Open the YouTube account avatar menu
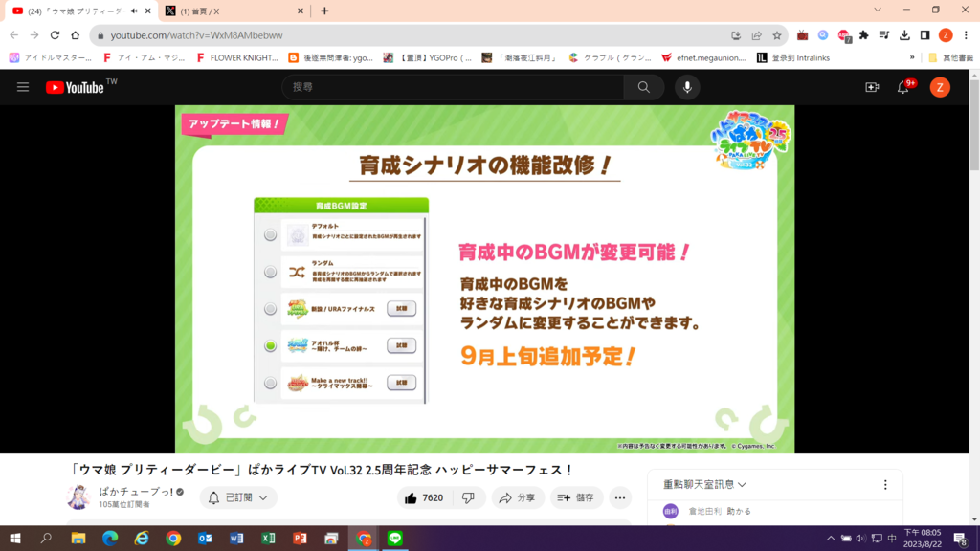980x551 pixels. point(940,87)
